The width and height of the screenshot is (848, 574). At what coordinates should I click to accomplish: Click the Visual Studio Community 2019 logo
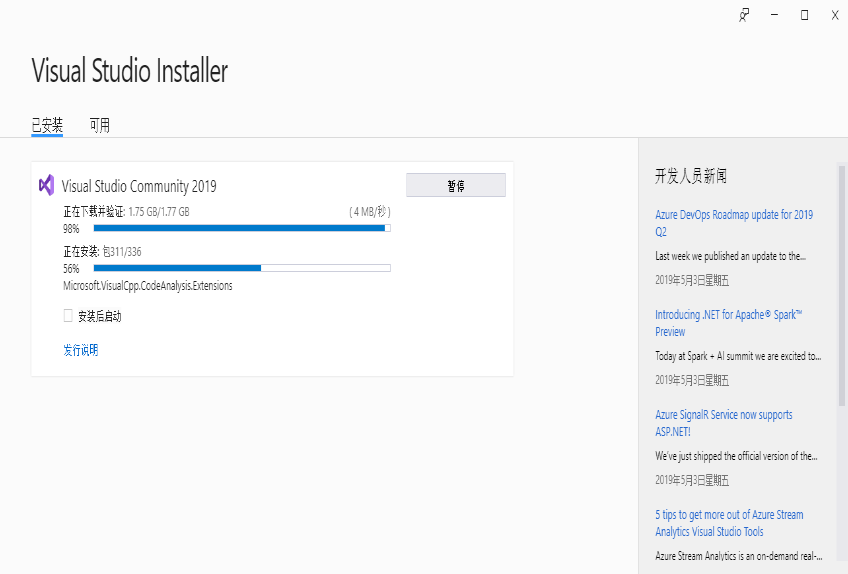pyautogui.click(x=46, y=185)
